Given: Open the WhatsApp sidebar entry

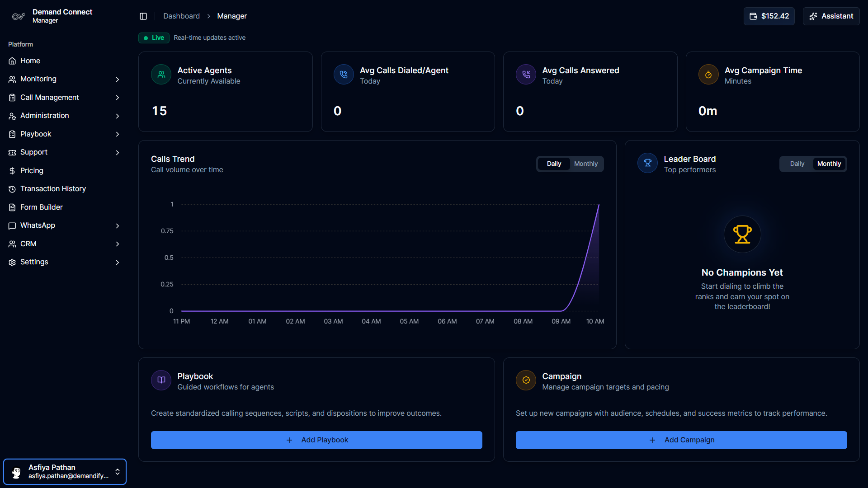Looking at the screenshot, I should coord(38,225).
